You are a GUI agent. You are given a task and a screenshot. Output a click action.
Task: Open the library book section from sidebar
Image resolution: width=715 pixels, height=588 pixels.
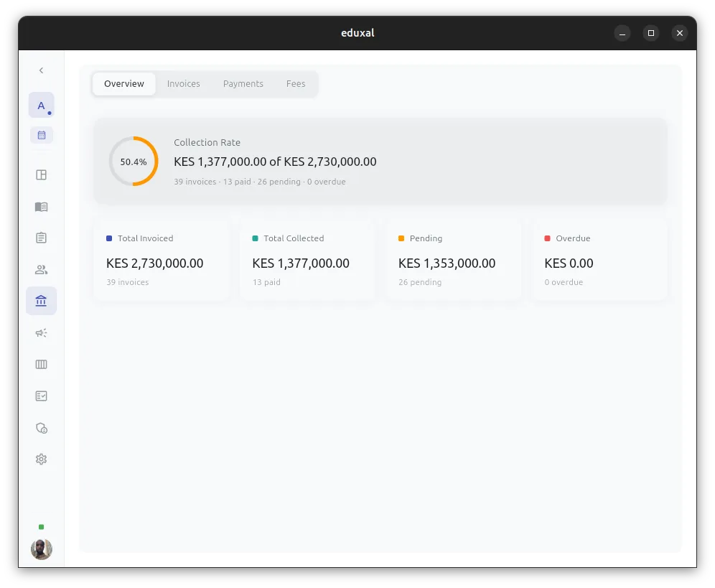(41, 207)
